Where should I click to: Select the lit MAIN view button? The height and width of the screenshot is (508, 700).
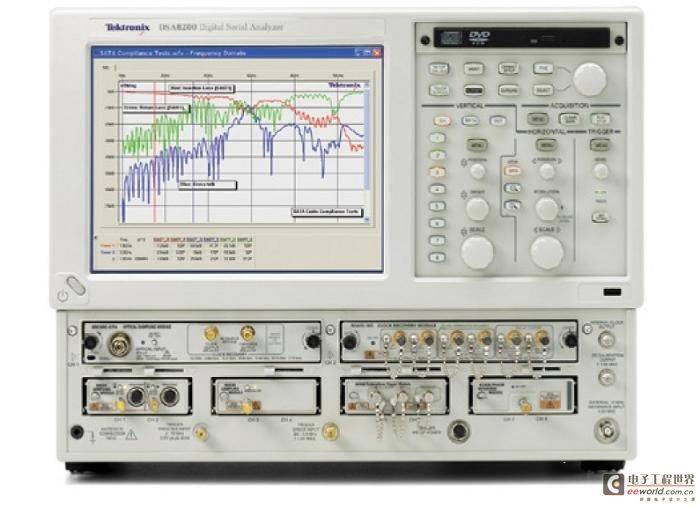[x=512, y=171]
